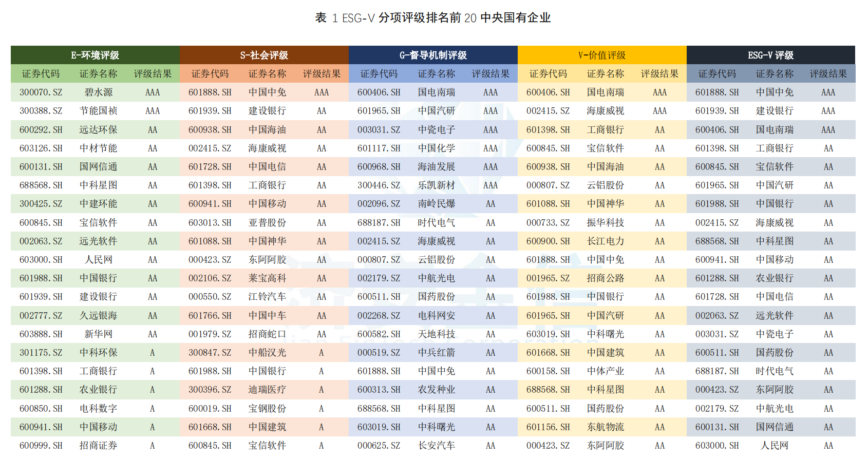Select the yellow V-价值评级 header
The width and height of the screenshot is (868, 458).
601,55
